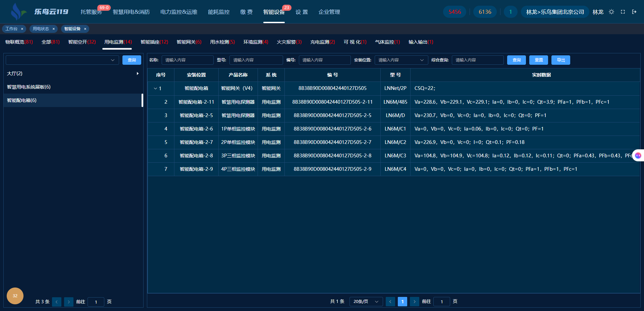Select 智慧用电系统展板(6) in the tree

[73, 87]
